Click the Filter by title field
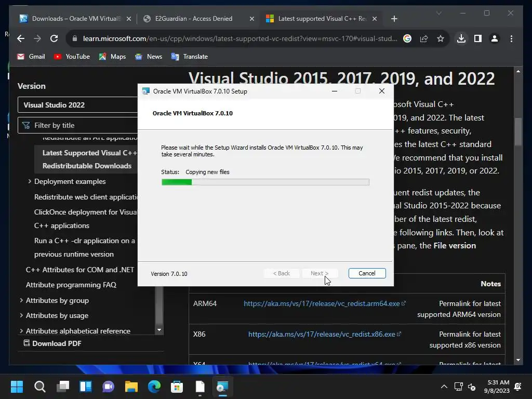Viewport: 532px width, 399px height. (78, 125)
